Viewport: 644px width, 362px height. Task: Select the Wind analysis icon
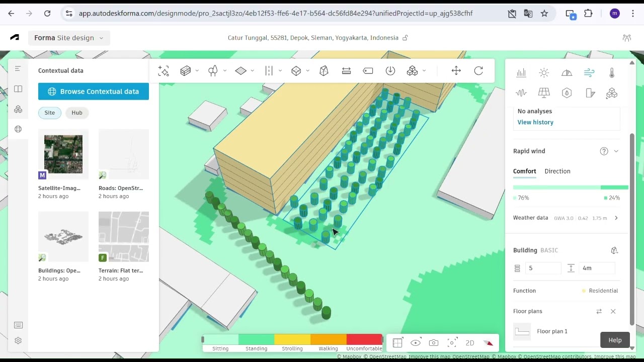589,73
